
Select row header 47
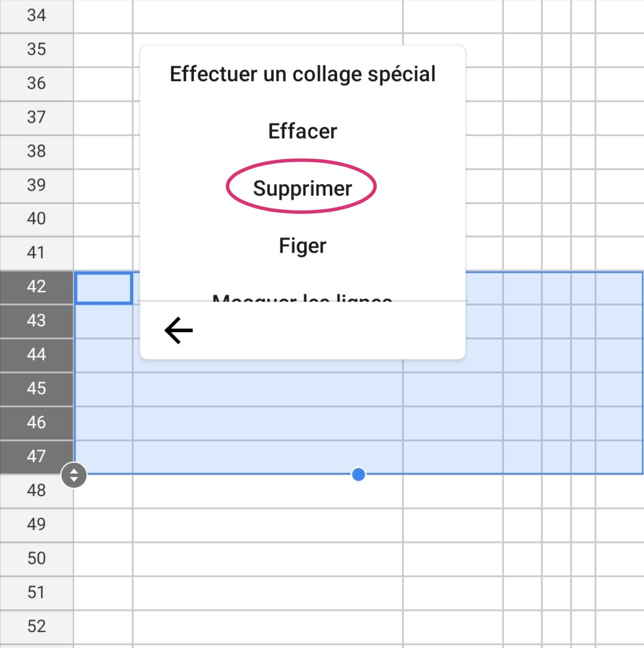coord(36,457)
